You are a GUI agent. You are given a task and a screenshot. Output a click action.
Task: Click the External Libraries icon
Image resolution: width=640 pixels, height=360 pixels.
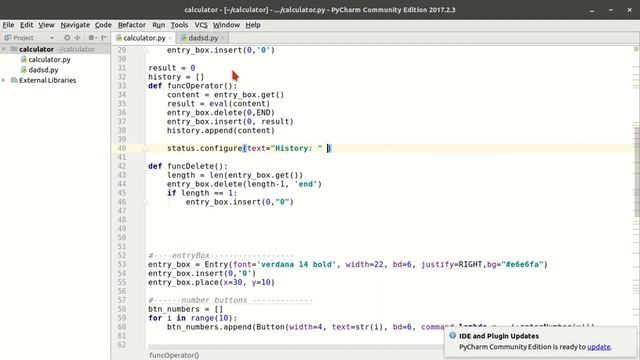coord(14,80)
